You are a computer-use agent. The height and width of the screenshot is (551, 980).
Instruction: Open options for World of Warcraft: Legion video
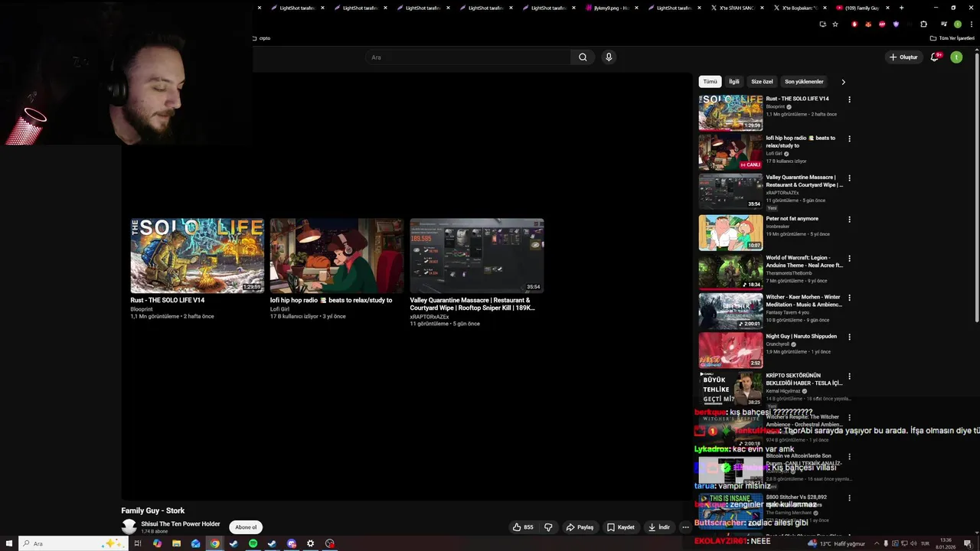(x=849, y=259)
